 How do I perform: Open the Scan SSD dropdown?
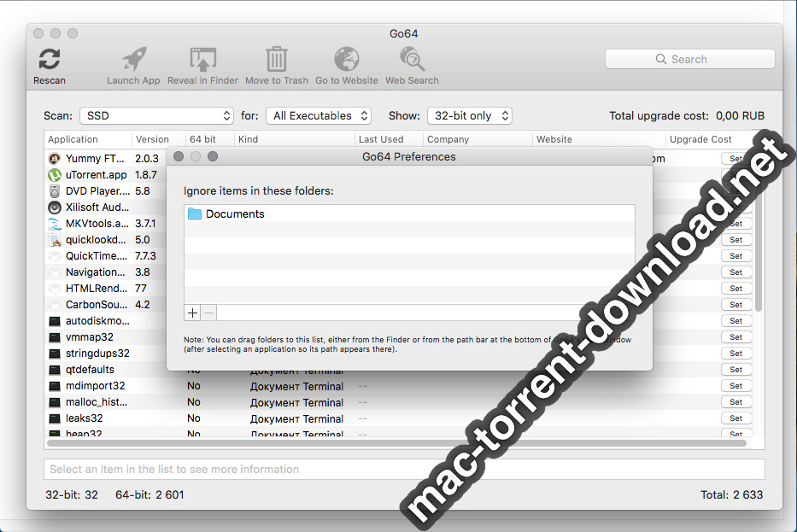(x=156, y=116)
